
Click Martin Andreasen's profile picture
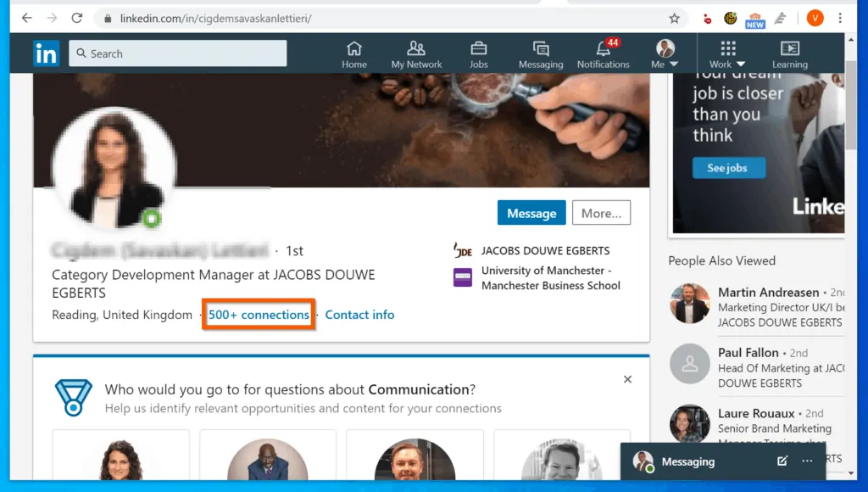(x=690, y=304)
